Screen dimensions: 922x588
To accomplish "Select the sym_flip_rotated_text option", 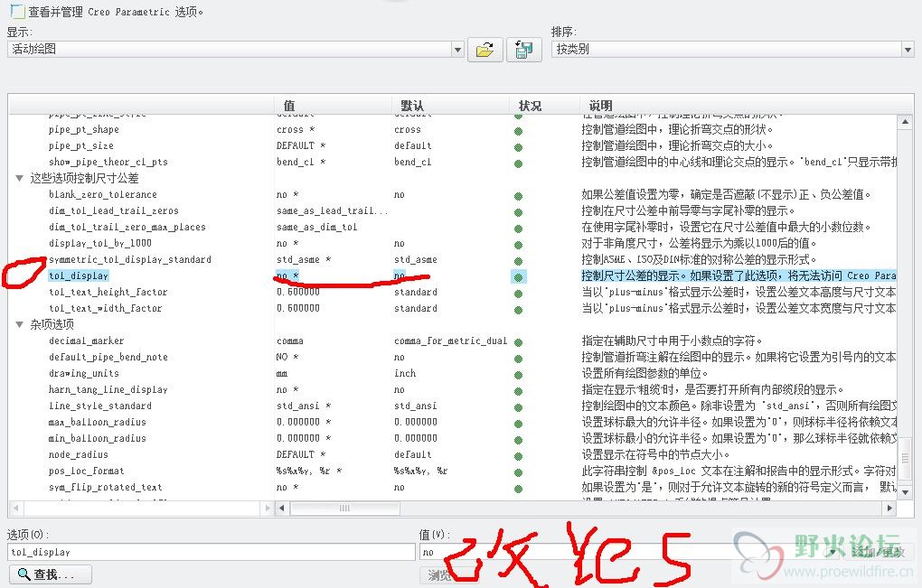I will (105, 487).
